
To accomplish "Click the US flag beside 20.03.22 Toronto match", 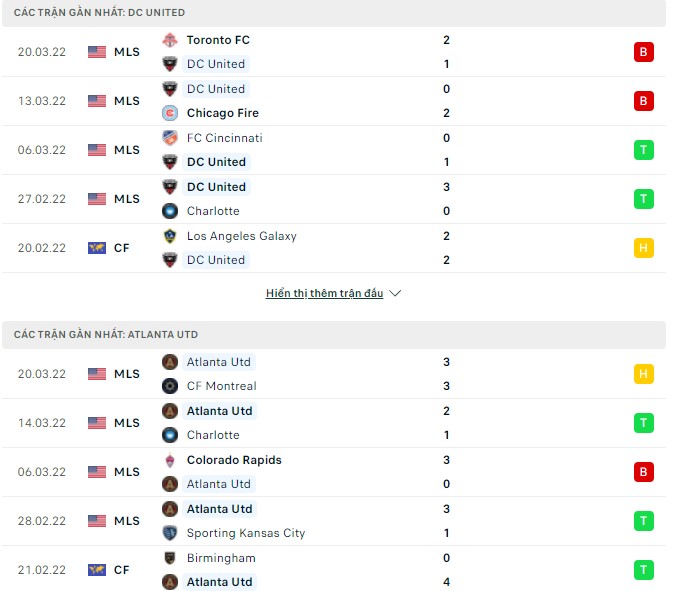I will click(97, 52).
